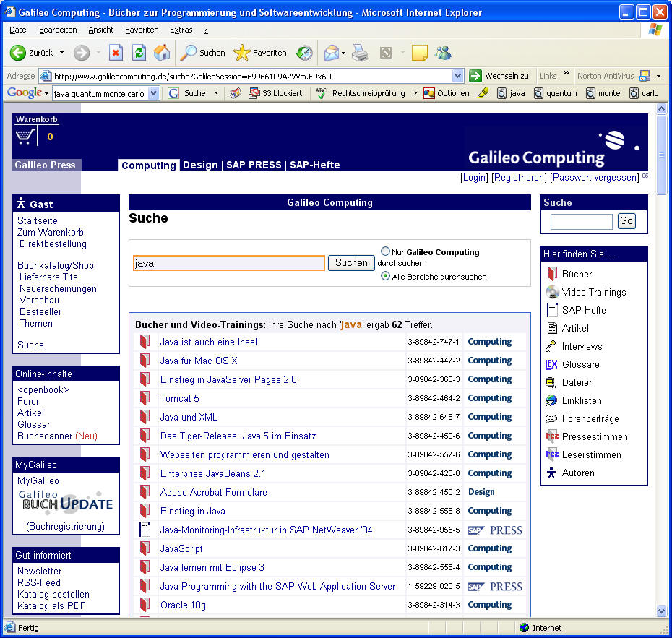Click the Print icon in the toolbar
Screen dimensions: 672x638
pyautogui.click(x=359, y=53)
